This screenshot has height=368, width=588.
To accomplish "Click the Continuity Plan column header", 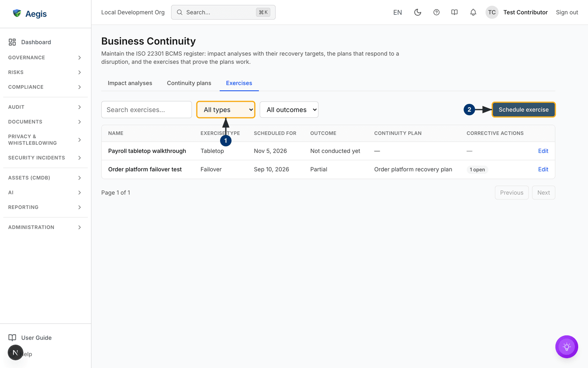I will click(398, 133).
